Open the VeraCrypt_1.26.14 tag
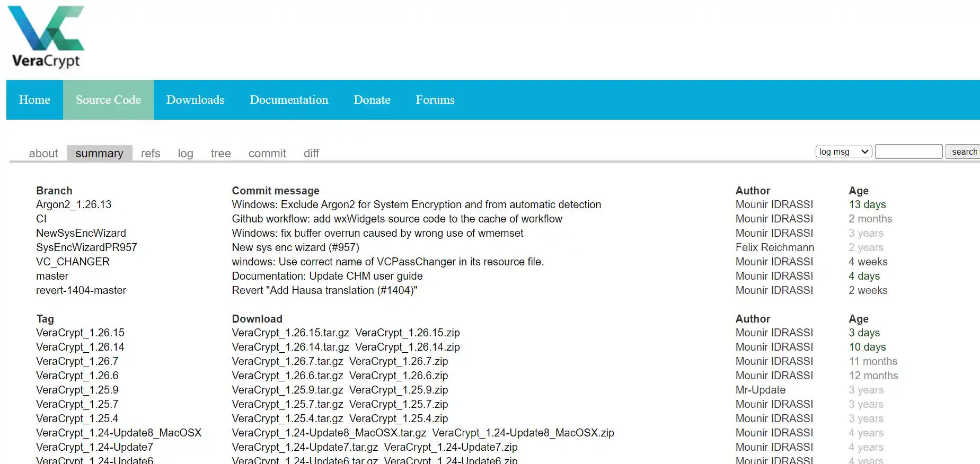The width and height of the screenshot is (980, 464). [x=80, y=347]
